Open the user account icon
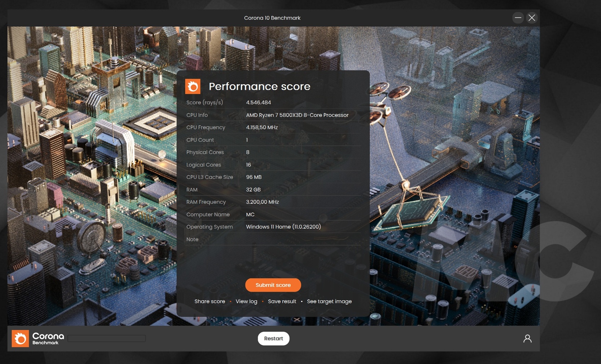 (x=527, y=338)
